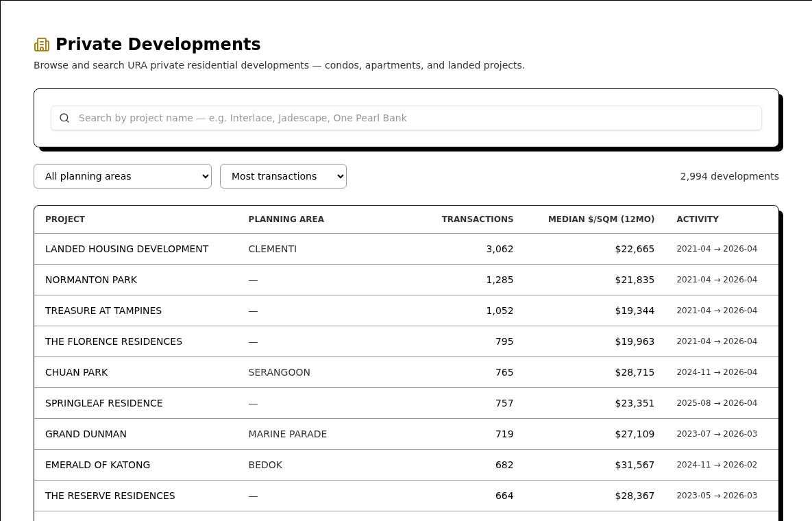Click the $22,665 median price
This screenshot has width=812, height=521.
(x=635, y=249)
